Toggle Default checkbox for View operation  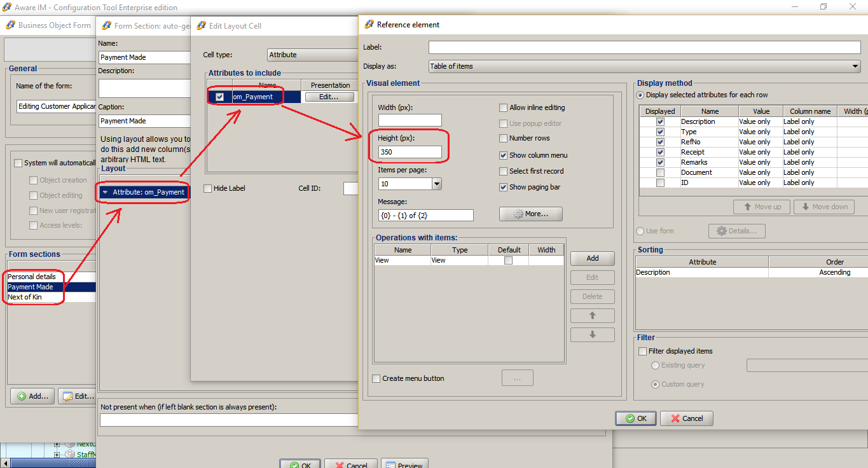click(508, 260)
